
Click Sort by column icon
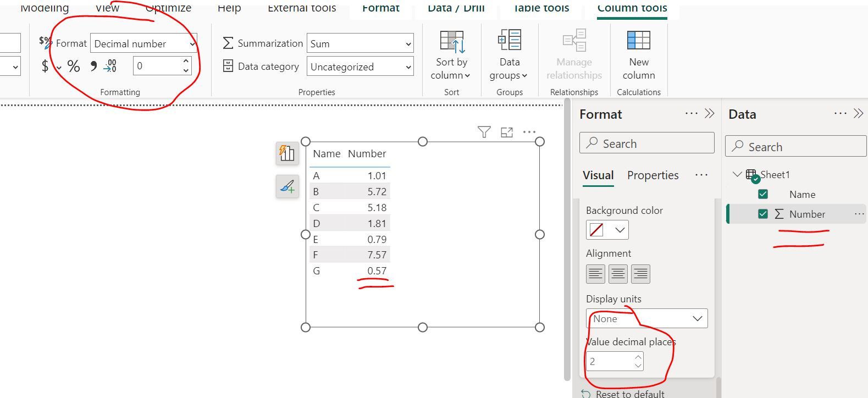[x=452, y=42]
